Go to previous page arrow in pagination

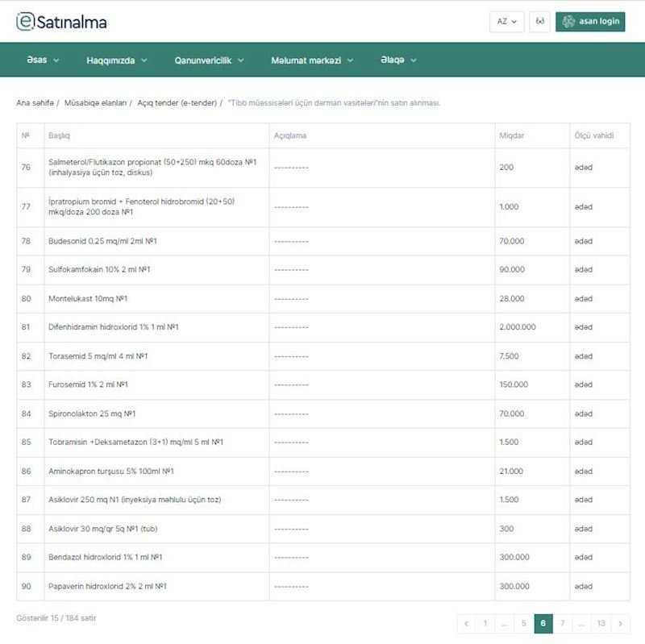(466, 623)
